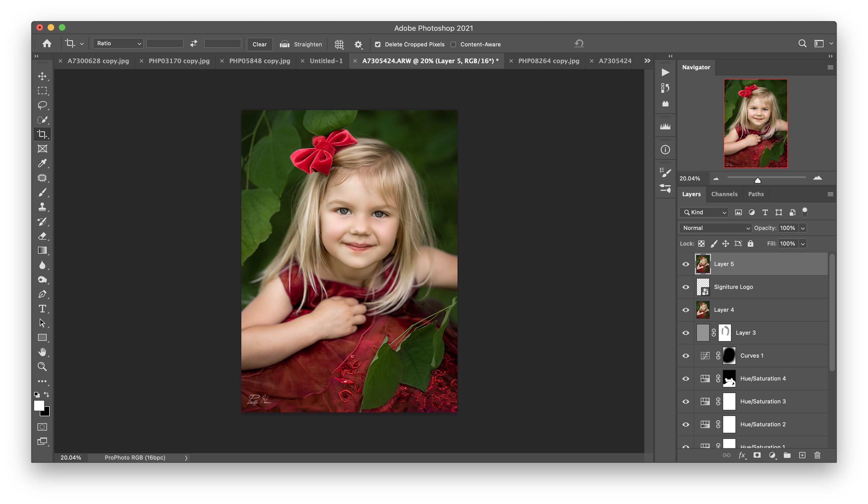Click the Navigator zoom slider handle
Screen dimensions: 868x504
click(758, 180)
